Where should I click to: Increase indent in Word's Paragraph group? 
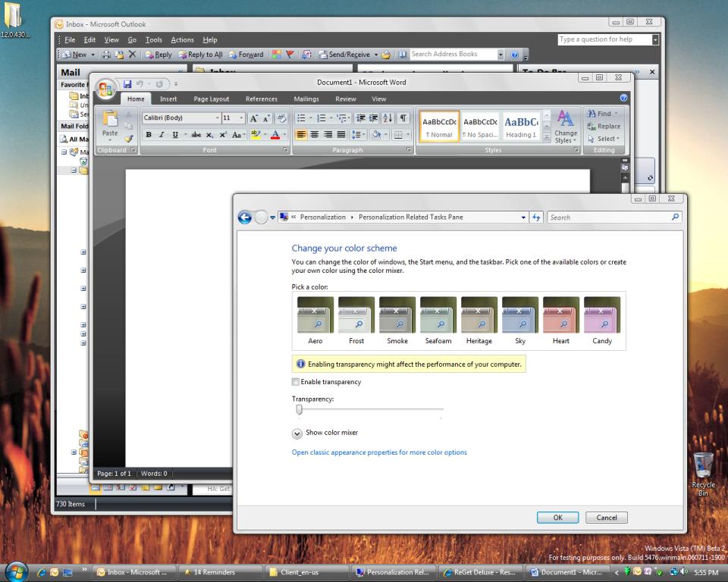point(373,118)
